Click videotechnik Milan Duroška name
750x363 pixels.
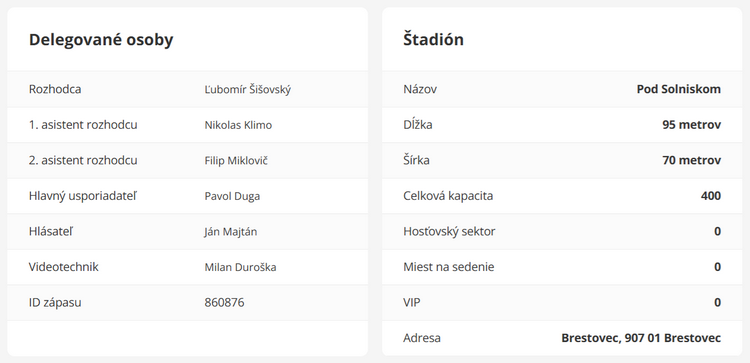240,267
